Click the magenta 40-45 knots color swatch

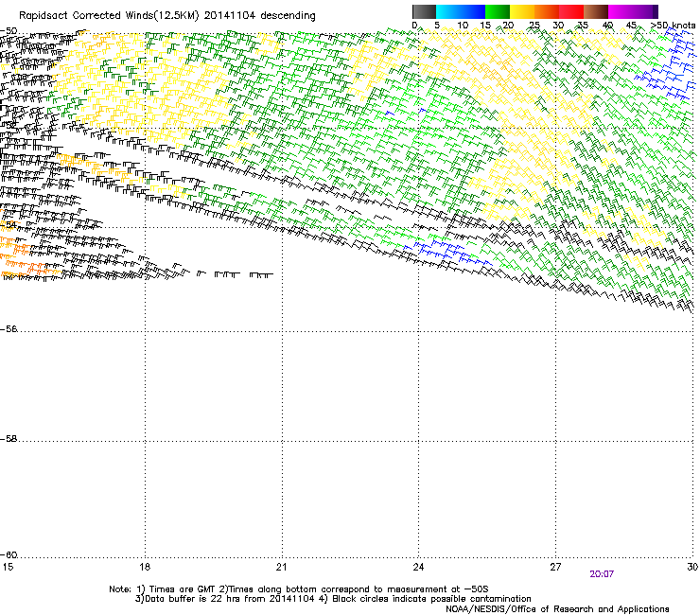pos(621,11)
